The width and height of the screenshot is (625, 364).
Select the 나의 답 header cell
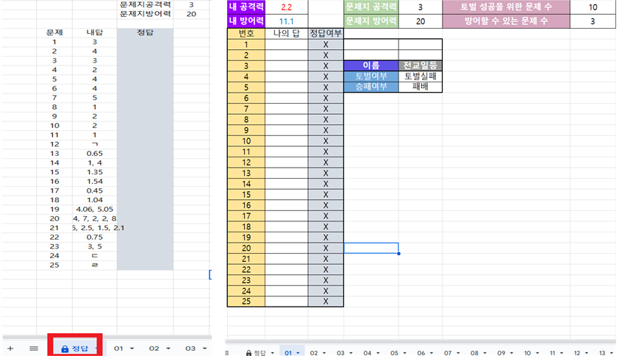click(286, 34)
